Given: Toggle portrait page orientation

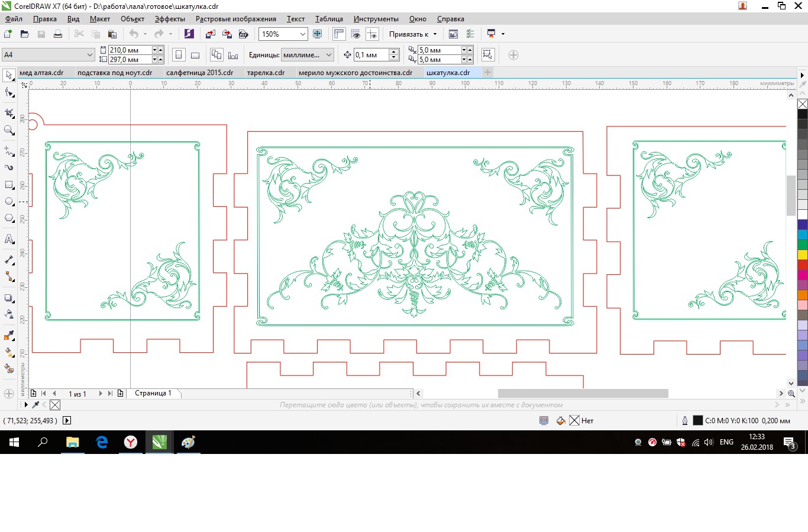Looking at the screenshot, I should (x=179, y=55).
